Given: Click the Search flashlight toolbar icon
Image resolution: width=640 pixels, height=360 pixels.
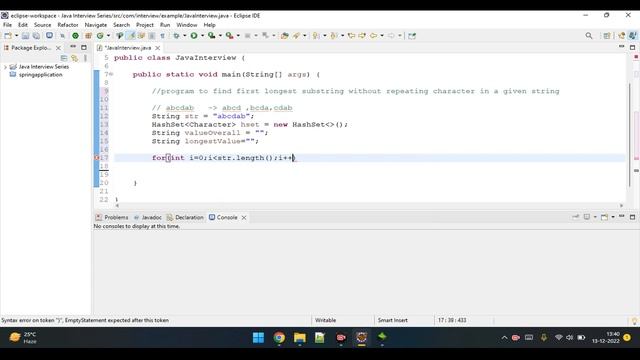Looking at the screenshot, I should [x=296, y=36].
